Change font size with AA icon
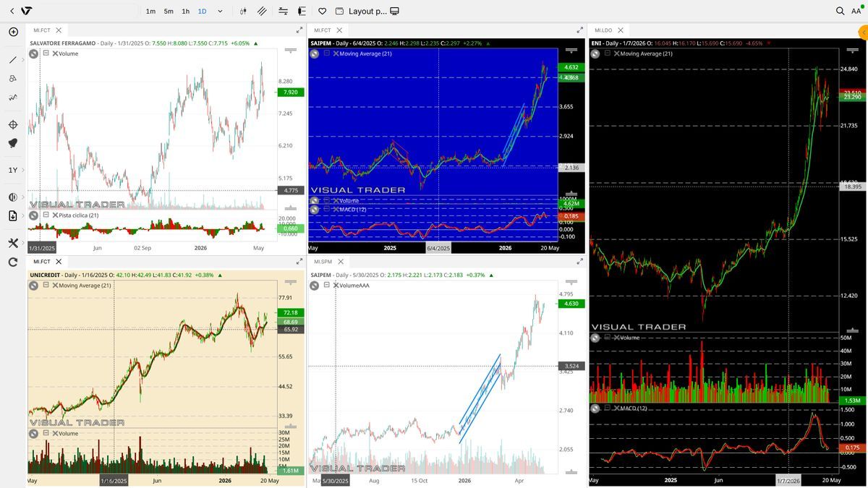 pyautogui.click(x=856, y=11)
